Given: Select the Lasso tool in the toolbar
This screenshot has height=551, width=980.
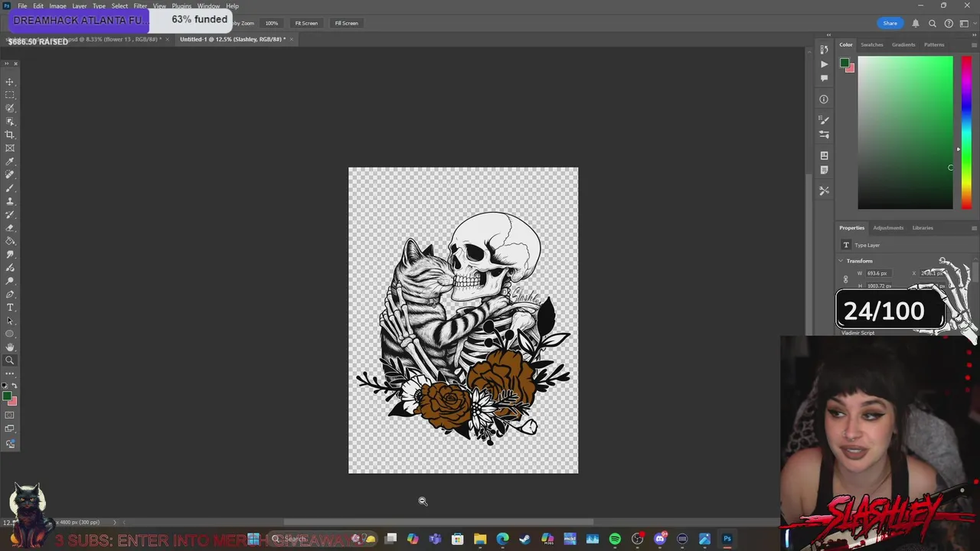Looking at the screenshot, I should pos(10,108).
